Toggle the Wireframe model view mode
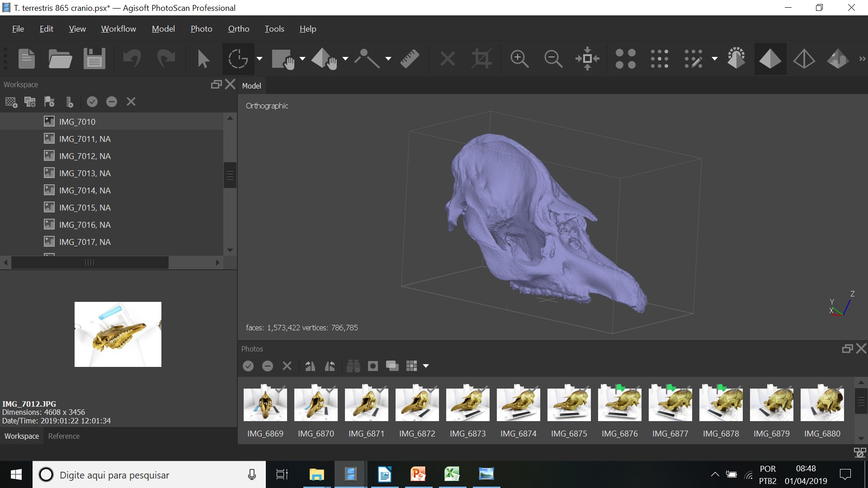 [x=804, y=59]
